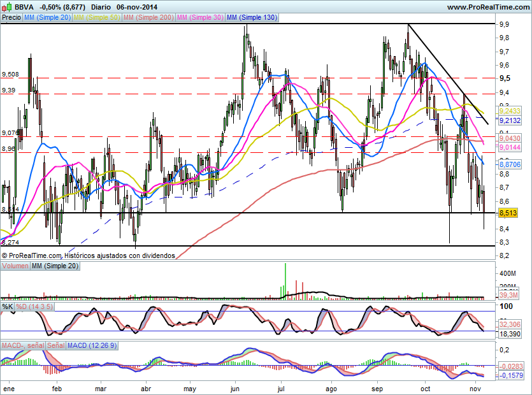Open the Volumen indicator label

pos(15,266)
